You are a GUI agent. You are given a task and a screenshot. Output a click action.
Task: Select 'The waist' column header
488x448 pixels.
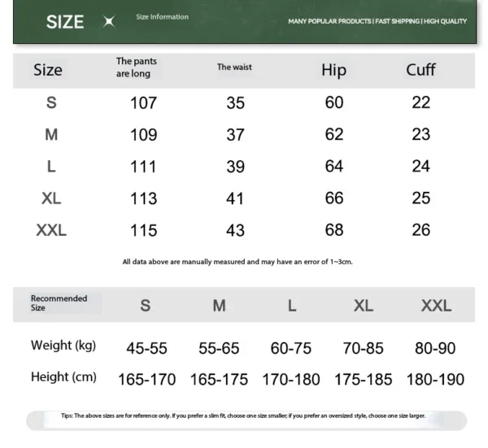coord(234,67)
